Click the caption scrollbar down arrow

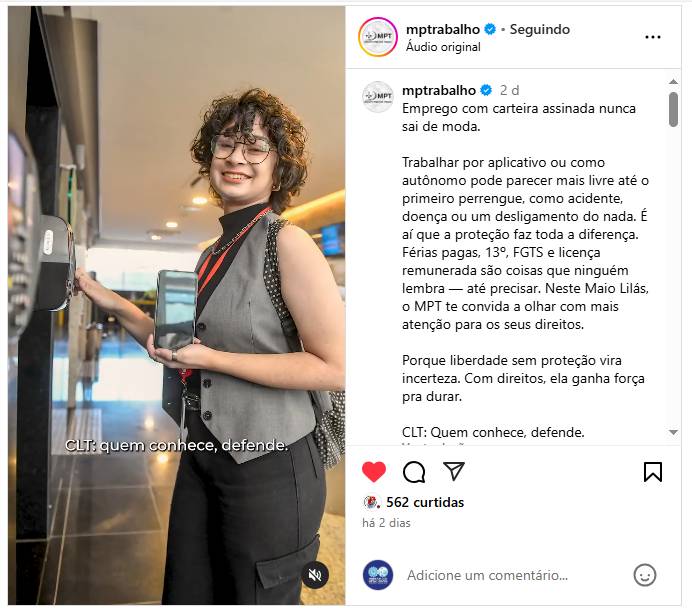(673, 432)
